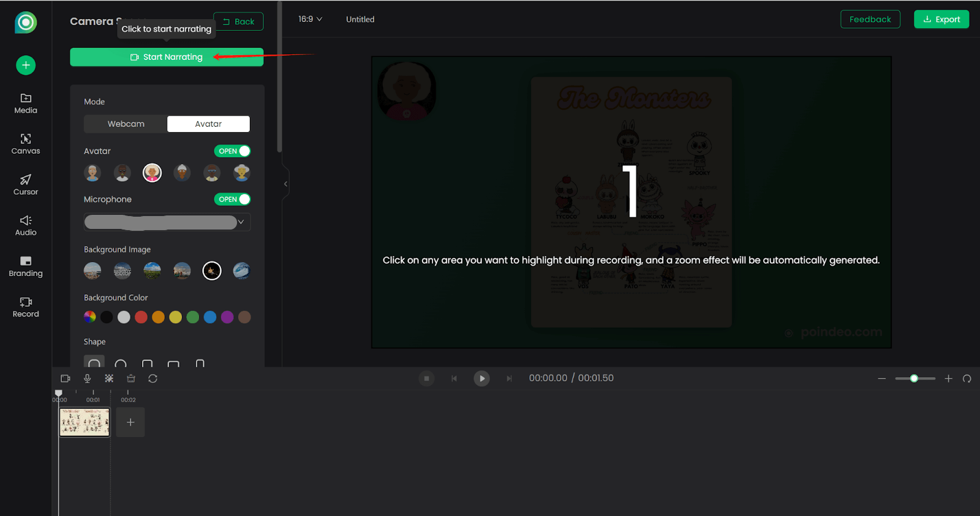980x516 pixels.
Task: Click the app logo in top-left corner
Action: pyautogui.click(x=26, y=23)
